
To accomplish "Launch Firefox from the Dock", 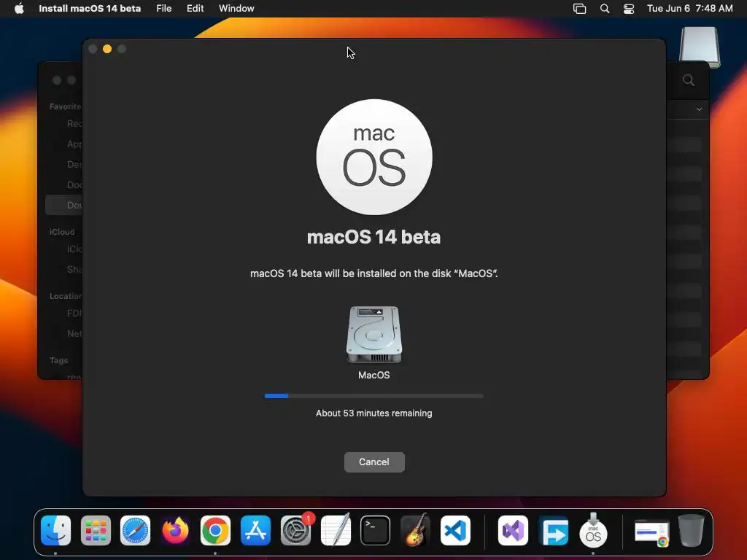I will pos(175,530).
